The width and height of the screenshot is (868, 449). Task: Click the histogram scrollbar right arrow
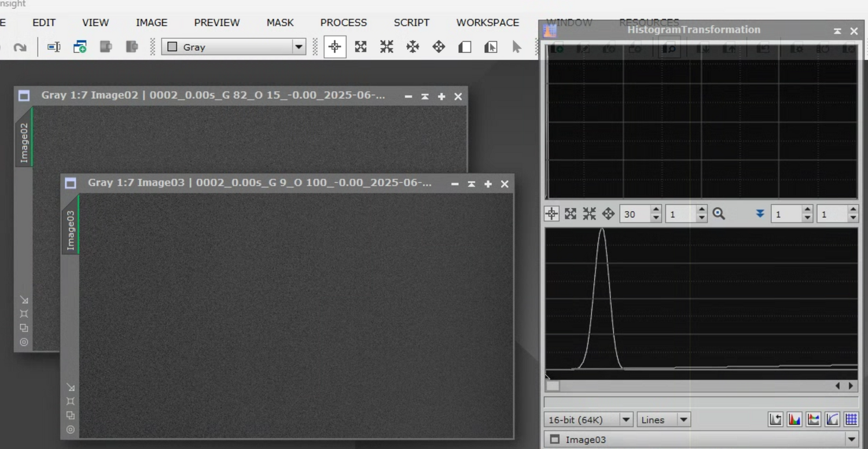coord(851,386)
